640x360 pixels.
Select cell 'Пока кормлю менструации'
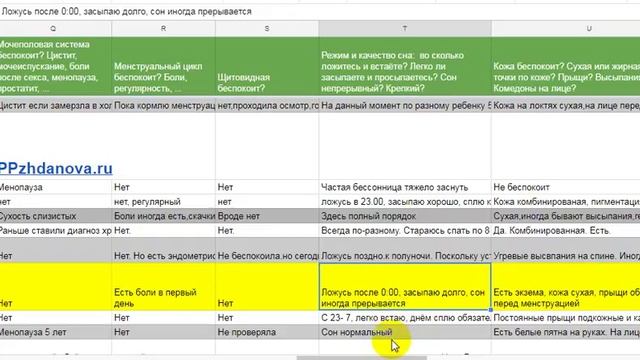coord(163,105)
